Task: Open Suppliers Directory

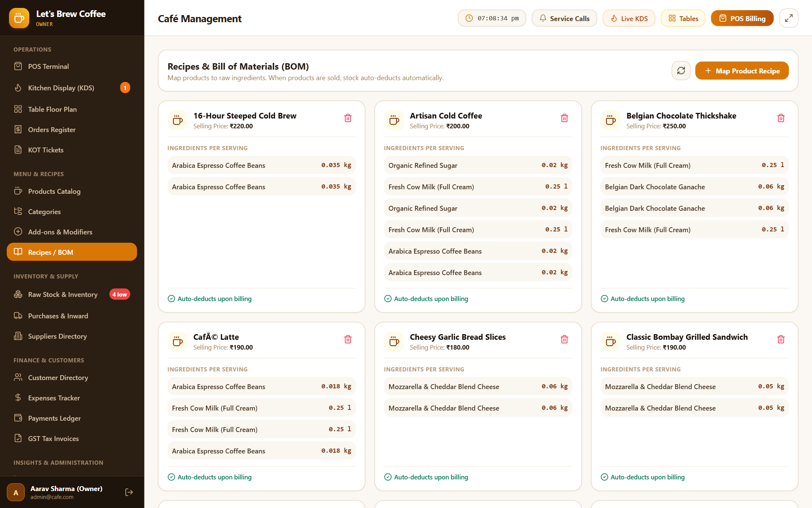Action: pyautogui.click(x=72, y=336)
